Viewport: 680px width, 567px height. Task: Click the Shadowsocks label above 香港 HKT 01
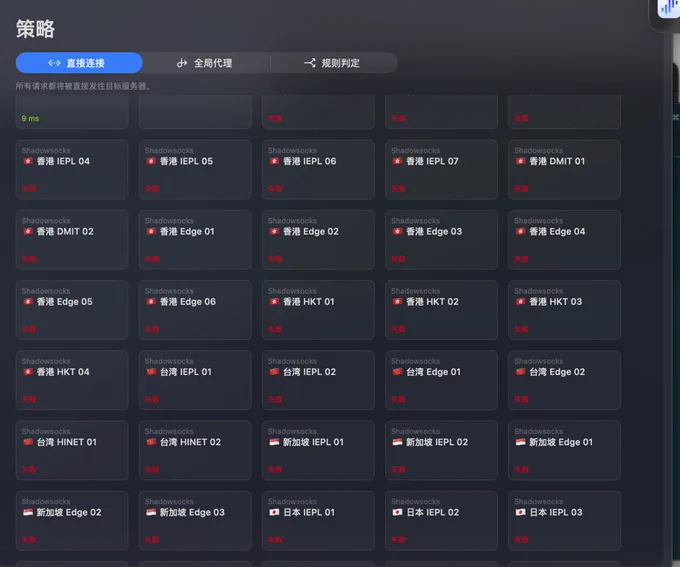pyautogui.click(x=292, y=291)
